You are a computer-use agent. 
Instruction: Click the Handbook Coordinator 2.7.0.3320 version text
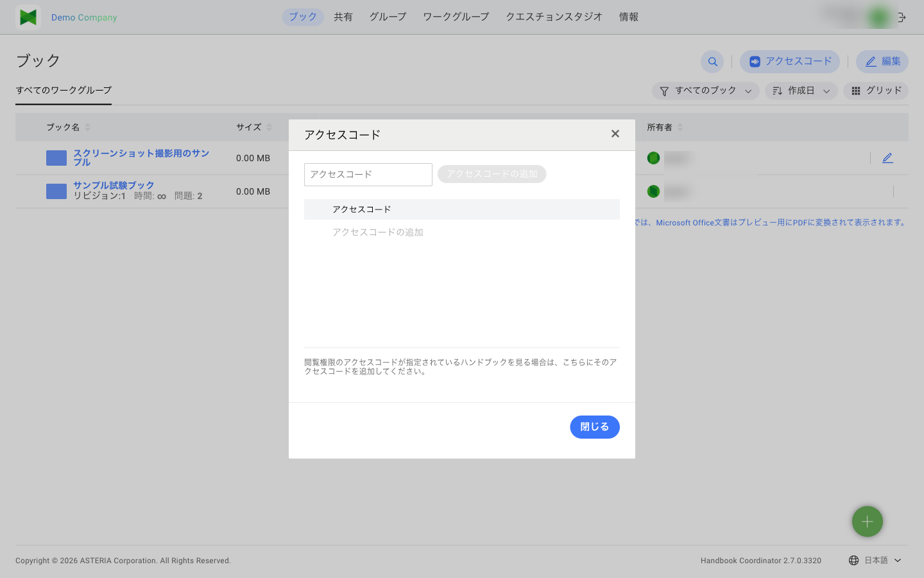[761, 561]
